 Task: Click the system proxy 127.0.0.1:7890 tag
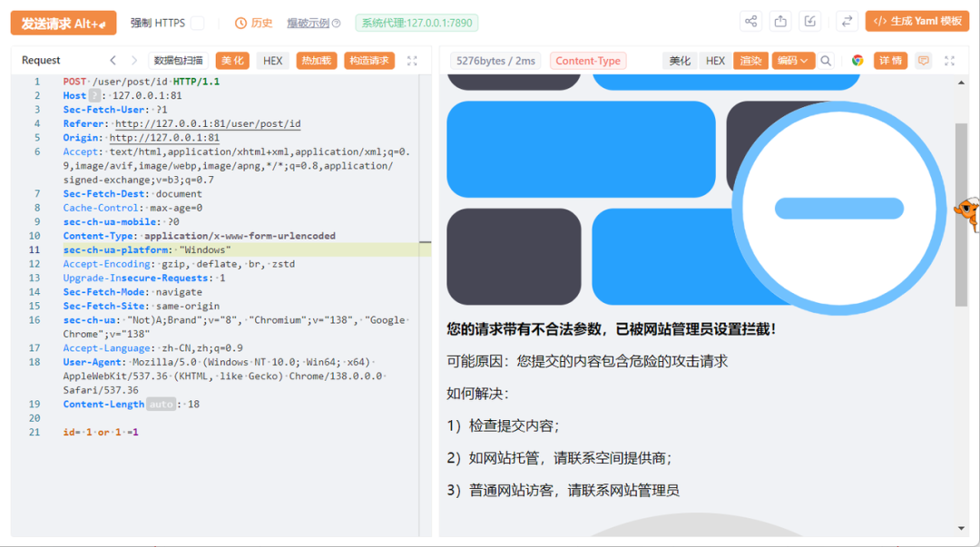coord(416,23)
